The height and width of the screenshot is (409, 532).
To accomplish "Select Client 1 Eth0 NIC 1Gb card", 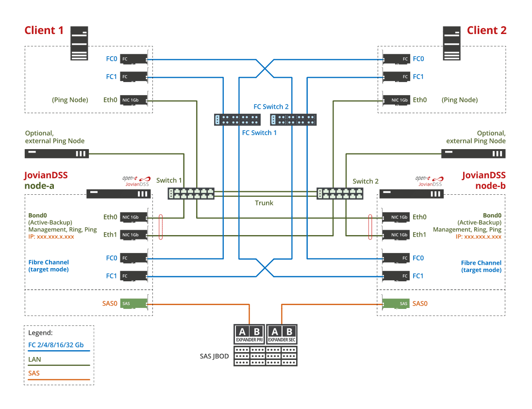I will [134, 100].
